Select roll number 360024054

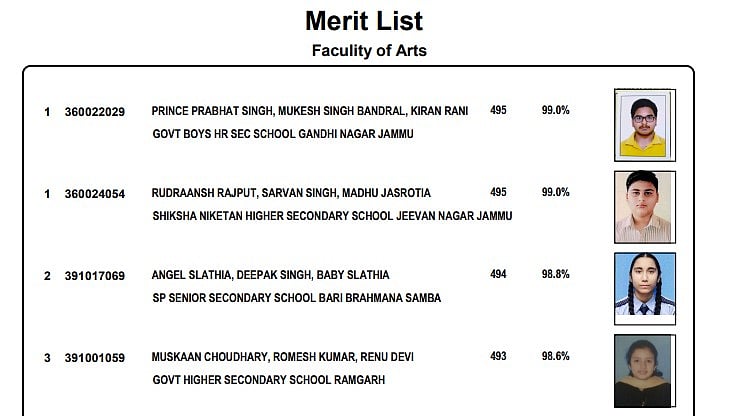(94, 194)
